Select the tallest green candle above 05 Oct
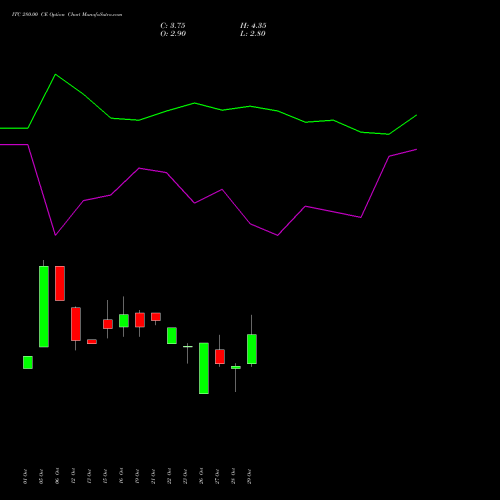Screen dimensions: 500x500 click(x=44, y=307)
